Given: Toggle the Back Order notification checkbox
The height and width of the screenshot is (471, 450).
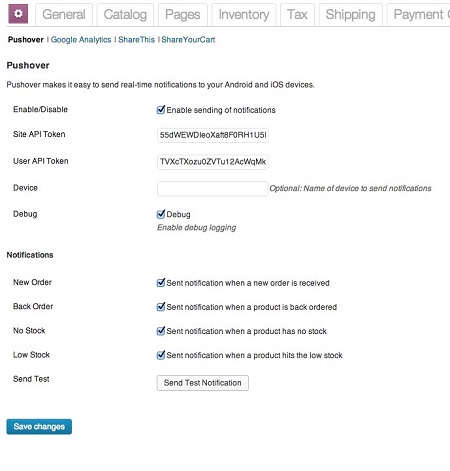Looking at the screenshot, I should [x=161, y=307].
